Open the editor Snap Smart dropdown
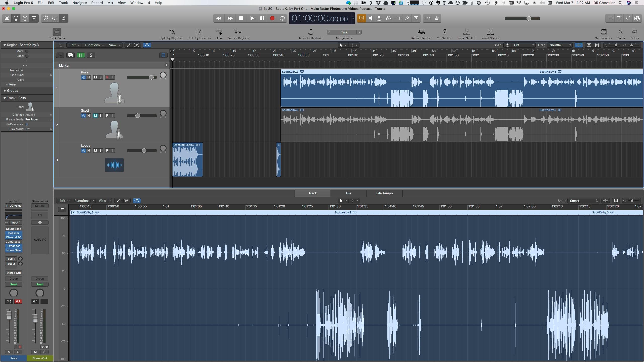This screenshot has height=362, width=644. pos(584,201)
